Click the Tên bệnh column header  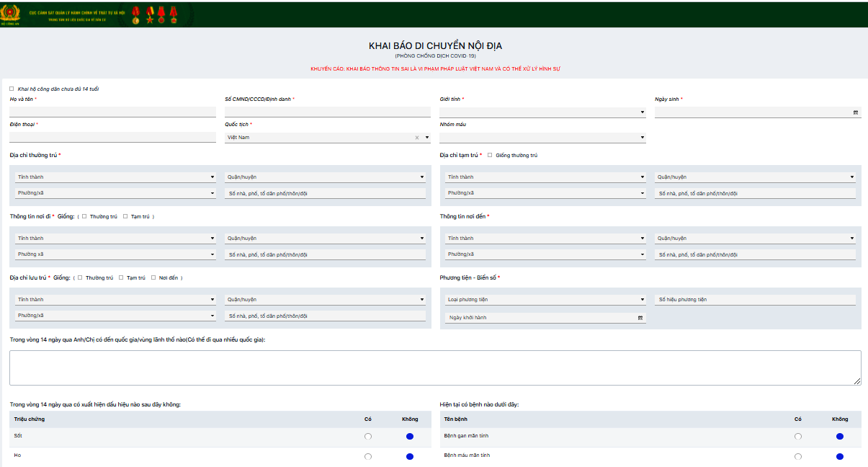coord(457,419)
